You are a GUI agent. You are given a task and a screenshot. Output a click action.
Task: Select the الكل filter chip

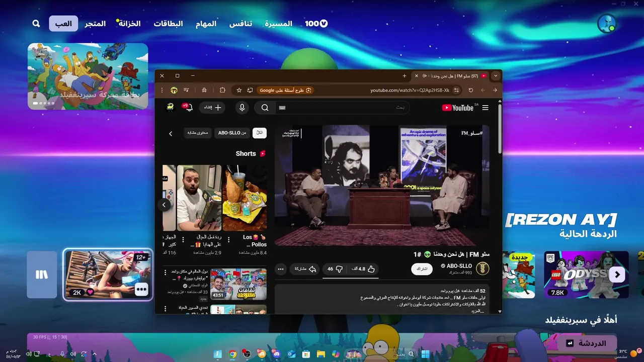(260, 133)
